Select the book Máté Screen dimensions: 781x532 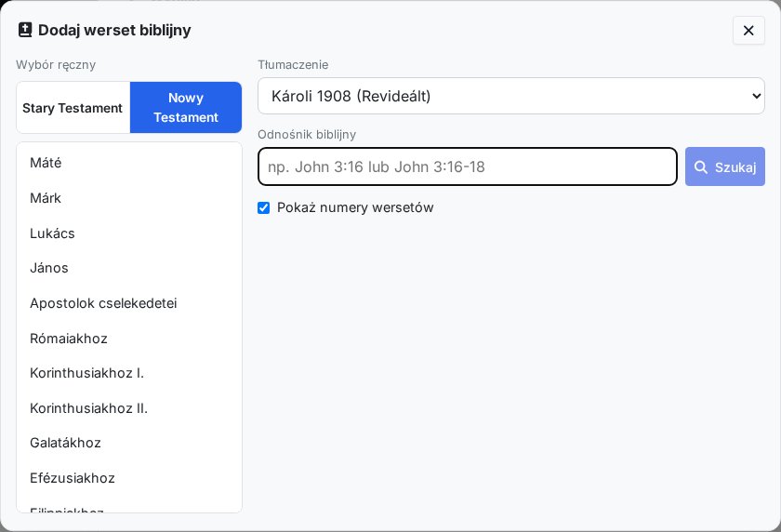tap(129, 163)
